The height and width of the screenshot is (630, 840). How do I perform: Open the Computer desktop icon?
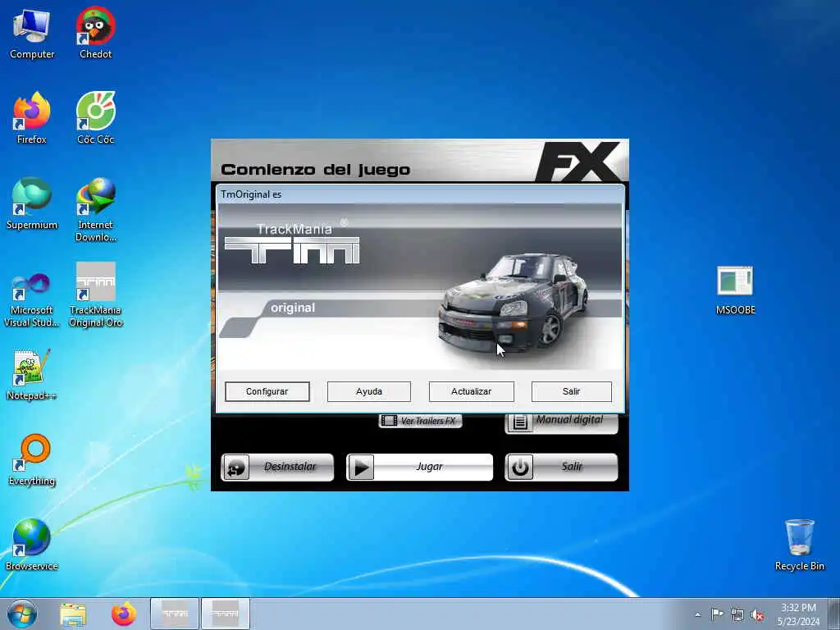tap(32, 33)
